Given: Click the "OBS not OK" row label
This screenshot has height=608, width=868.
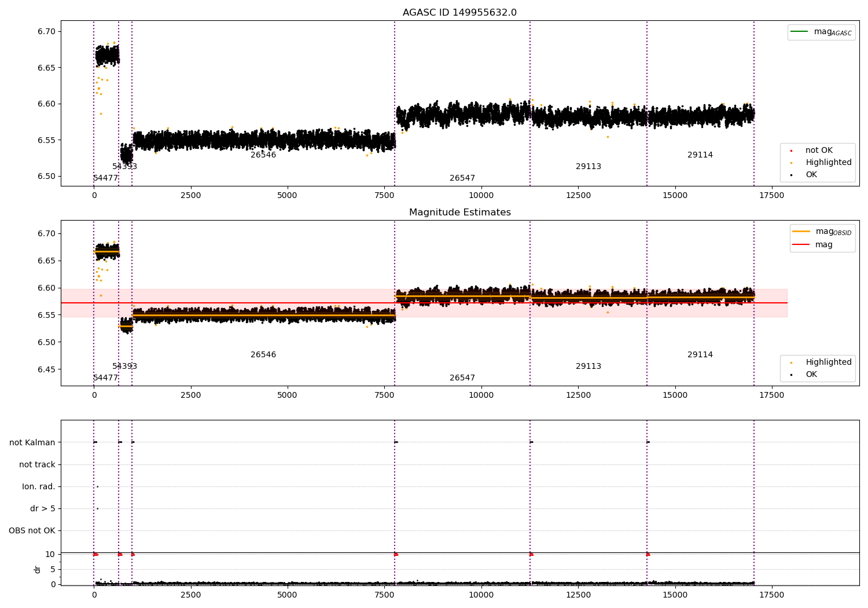Looking at the screenshot, I should click(32, 531).
